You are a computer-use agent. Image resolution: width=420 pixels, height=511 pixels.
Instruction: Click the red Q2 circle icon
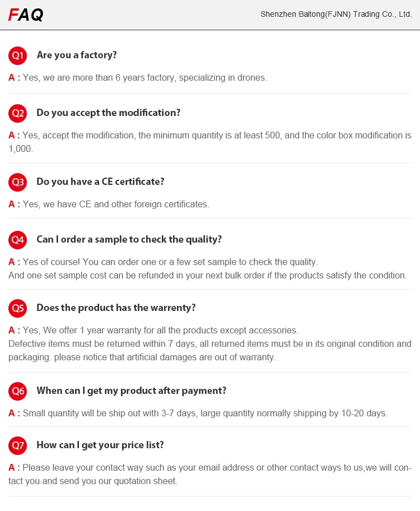point(17,113)
